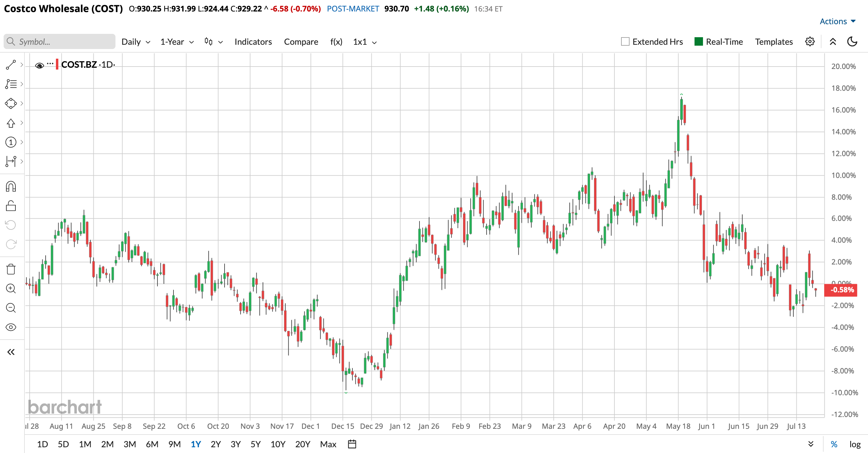
Task: Toggle visibility of all drawings in the sidebar
Action: (x=11, y=327)
